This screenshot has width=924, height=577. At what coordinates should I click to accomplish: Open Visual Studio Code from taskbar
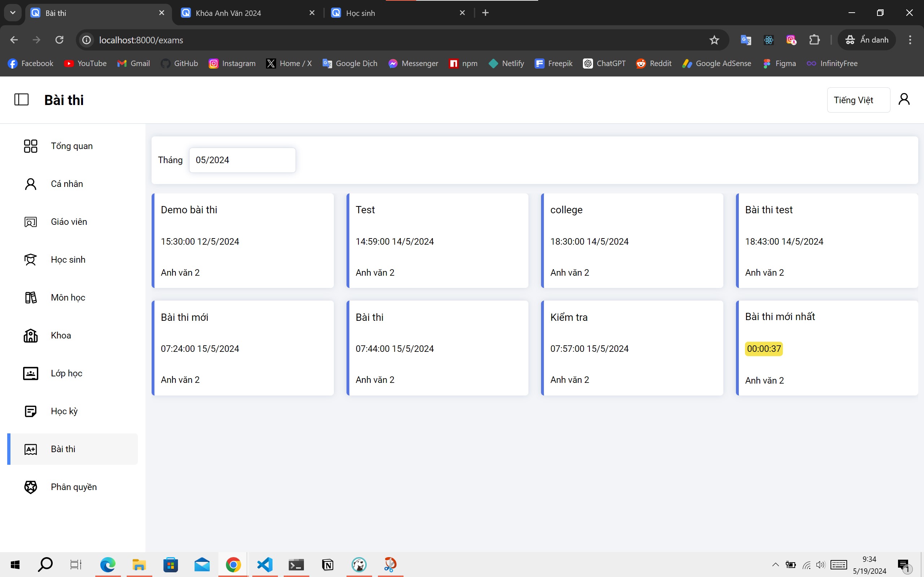pos(265,564)
